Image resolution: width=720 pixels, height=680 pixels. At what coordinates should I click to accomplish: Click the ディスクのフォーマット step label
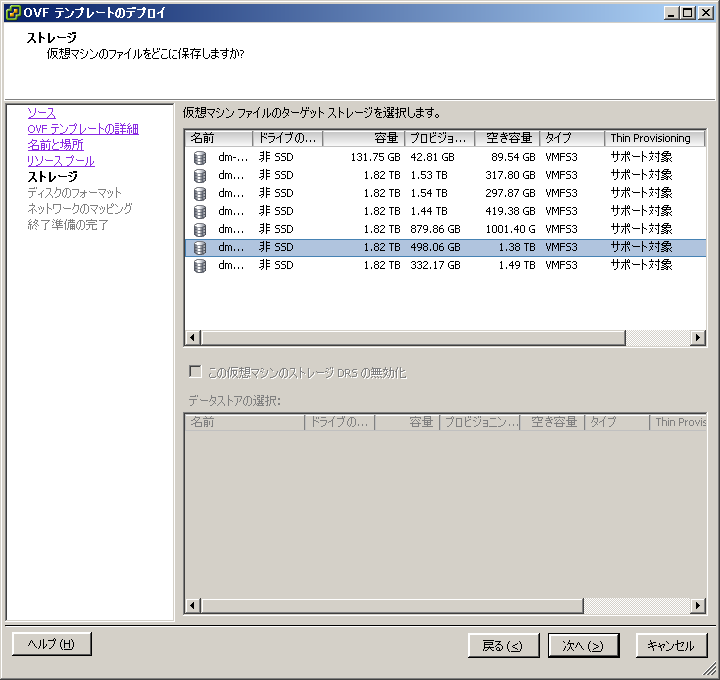pos(74,193)
